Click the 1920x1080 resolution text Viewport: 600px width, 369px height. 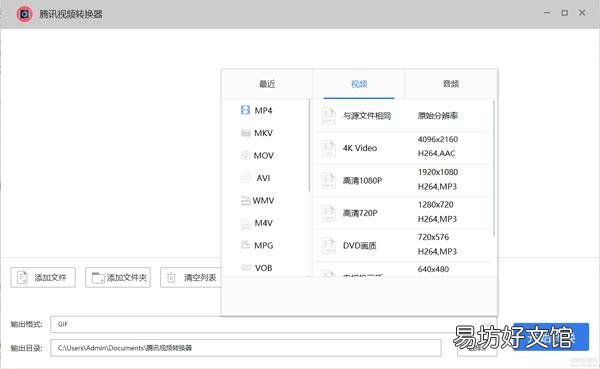[x=438, y=172]
